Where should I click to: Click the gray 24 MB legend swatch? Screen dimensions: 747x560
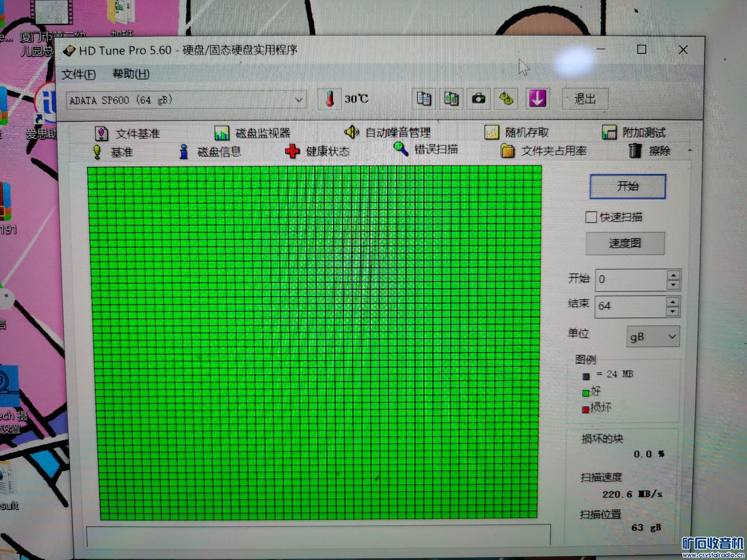586,376
